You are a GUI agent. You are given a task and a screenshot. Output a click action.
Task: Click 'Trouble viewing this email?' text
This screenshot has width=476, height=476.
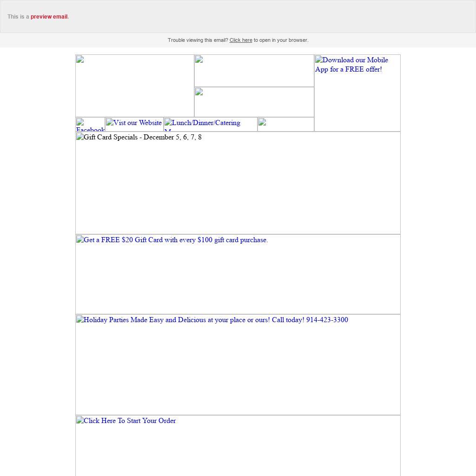[x=198, y=40]
